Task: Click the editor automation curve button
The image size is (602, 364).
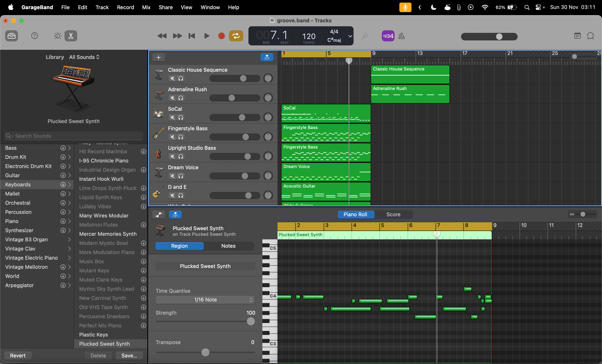Action: (158, 215)
